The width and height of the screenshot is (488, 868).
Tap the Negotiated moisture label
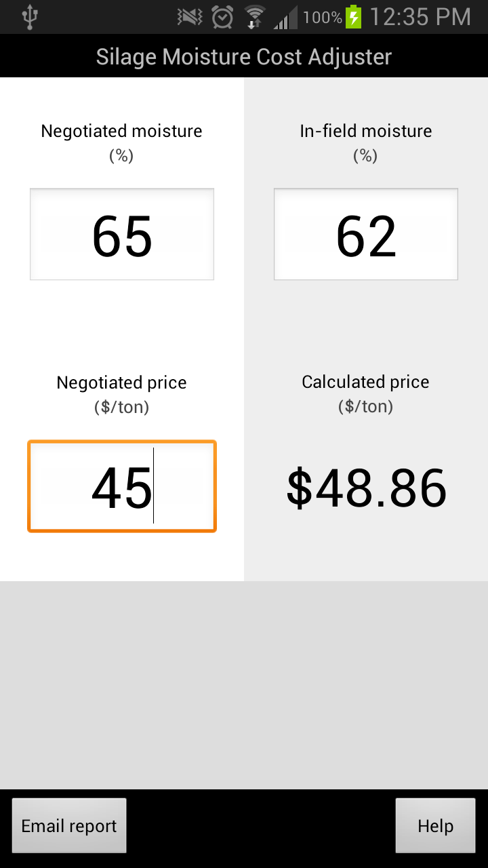[122, 131]
